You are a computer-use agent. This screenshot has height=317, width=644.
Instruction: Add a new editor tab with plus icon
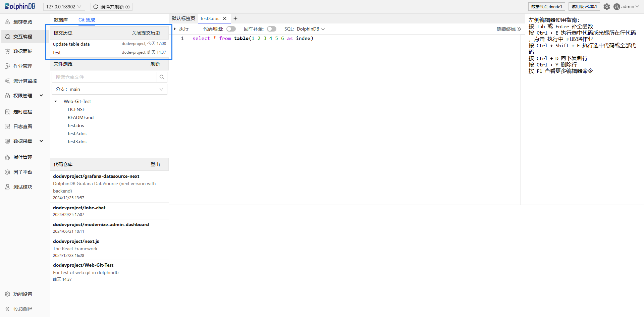point(235,18)
